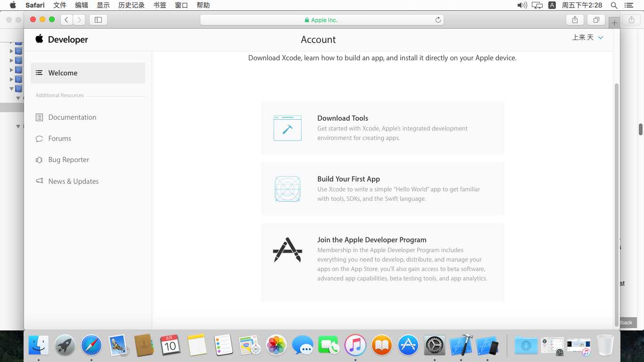Open the 历史记录 menu

pyautogui.click(x=132, y=5)
